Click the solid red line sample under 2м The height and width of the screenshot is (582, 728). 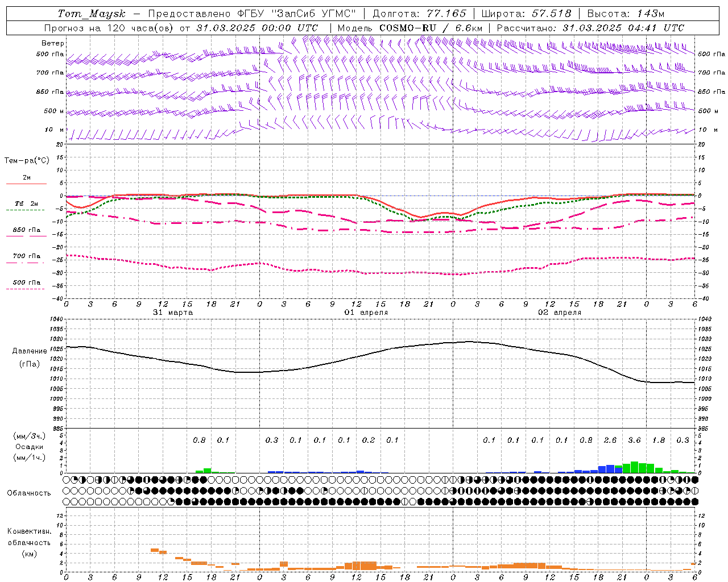(x=26, y=184)
